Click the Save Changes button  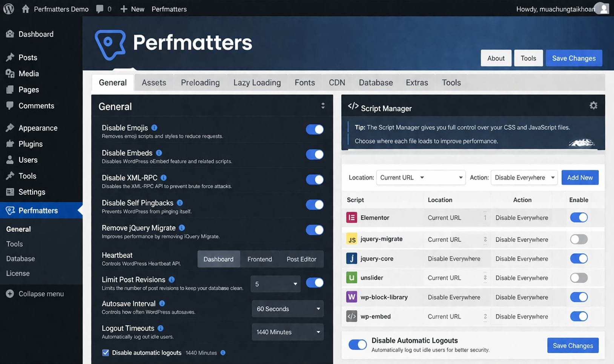574,58
